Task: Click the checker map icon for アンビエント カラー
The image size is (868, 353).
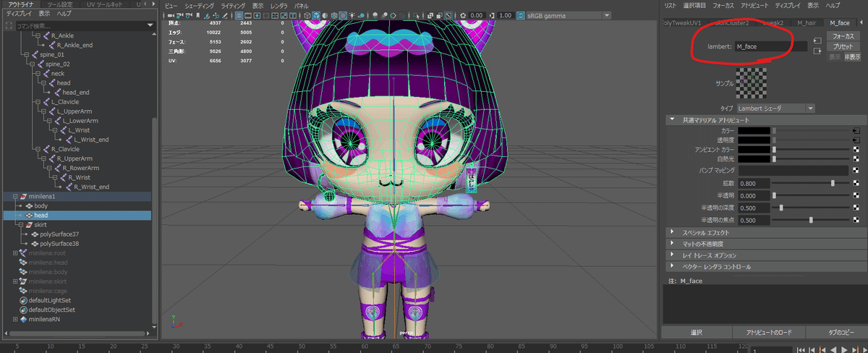Action: coord(856,149)
